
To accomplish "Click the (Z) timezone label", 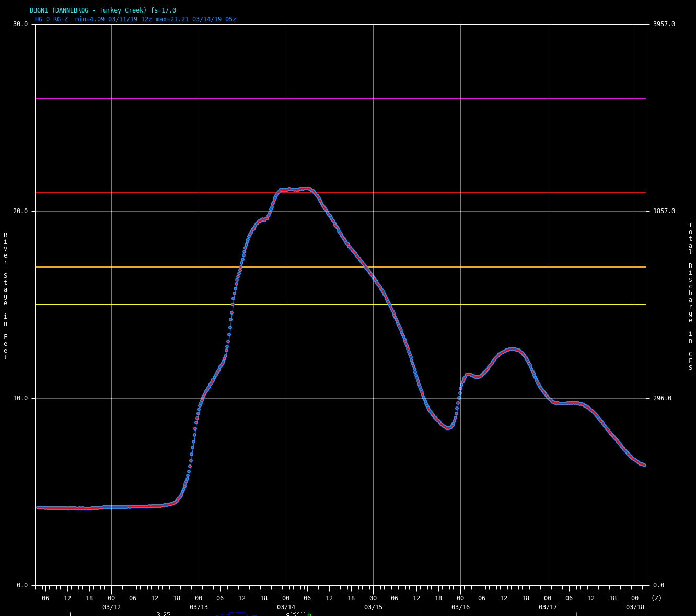I will pyautogui.click(x=656, y=598).
